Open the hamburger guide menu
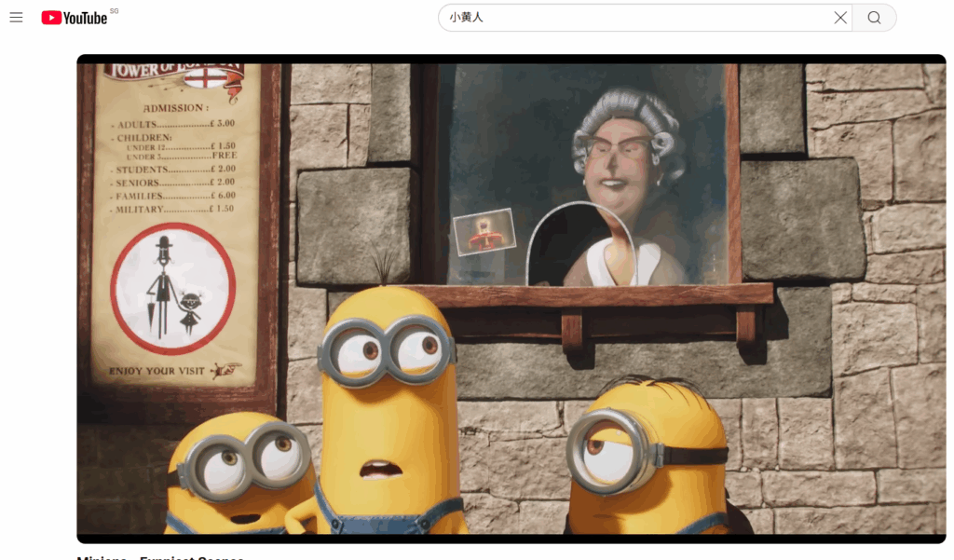 (x=16, y=18)
